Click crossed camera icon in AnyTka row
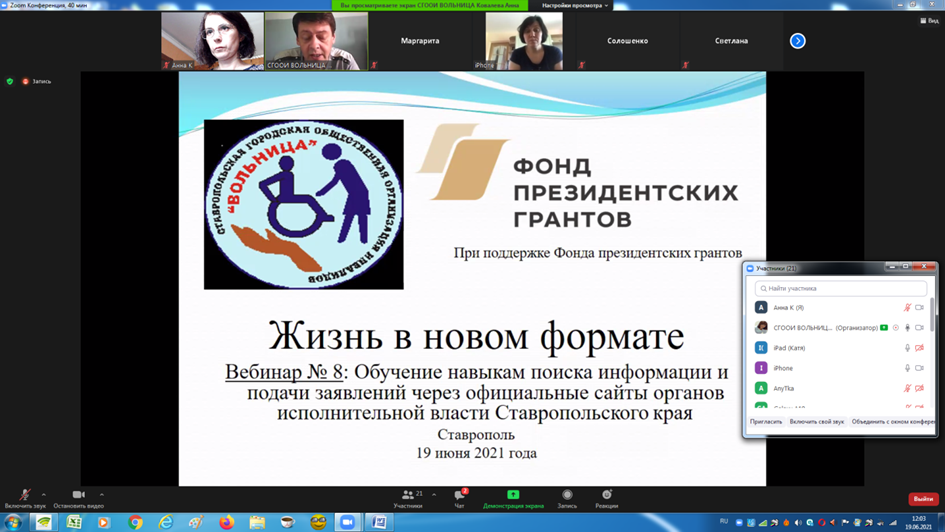The width and height of the screenshot is (945, 532). click(919, 389)
